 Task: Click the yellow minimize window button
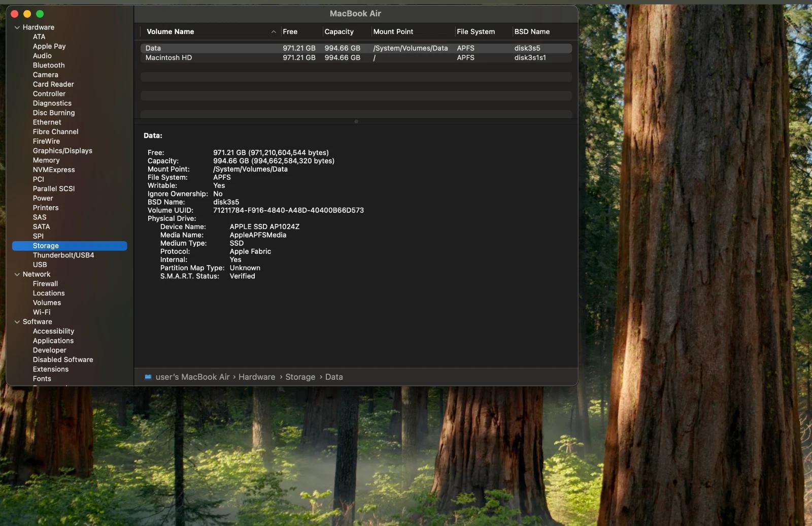[27, 14]
